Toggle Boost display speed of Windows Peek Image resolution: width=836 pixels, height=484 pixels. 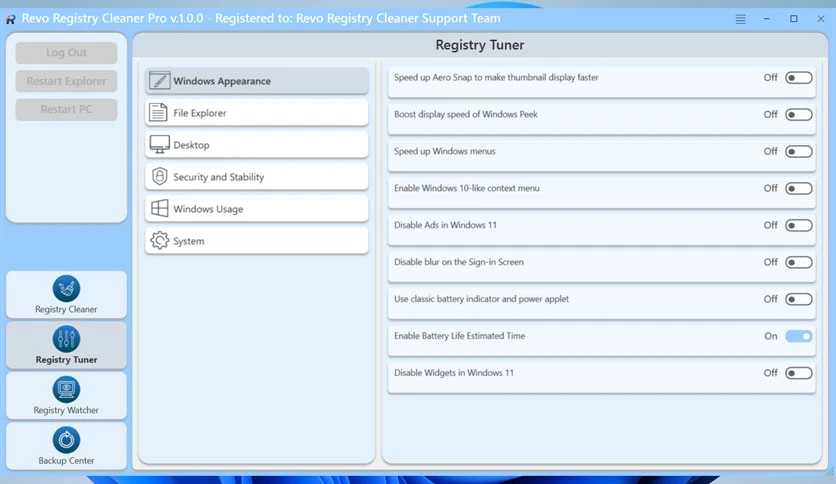799,115
